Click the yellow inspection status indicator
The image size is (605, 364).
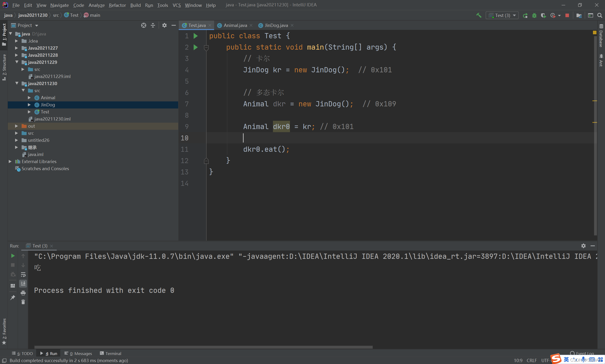(594, 33)
